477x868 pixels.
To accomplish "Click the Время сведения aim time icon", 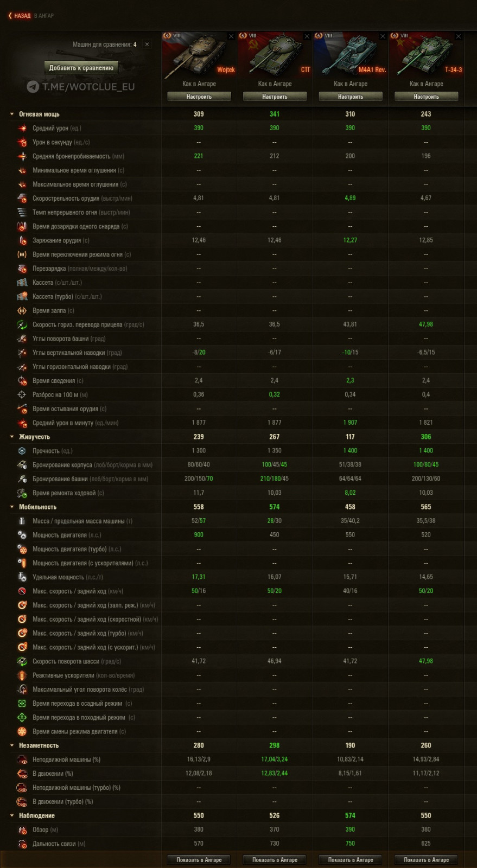I will (22, 381).
